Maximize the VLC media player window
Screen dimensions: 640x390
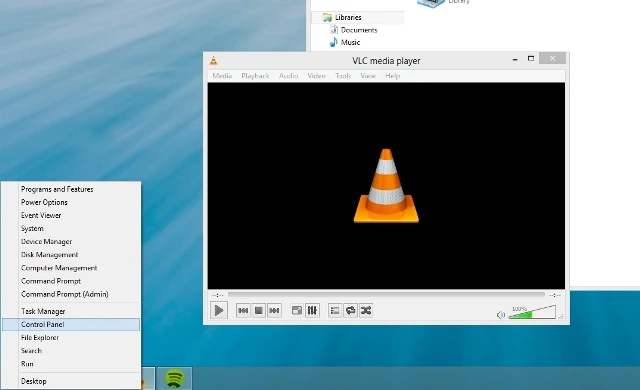tap(531, 59)
